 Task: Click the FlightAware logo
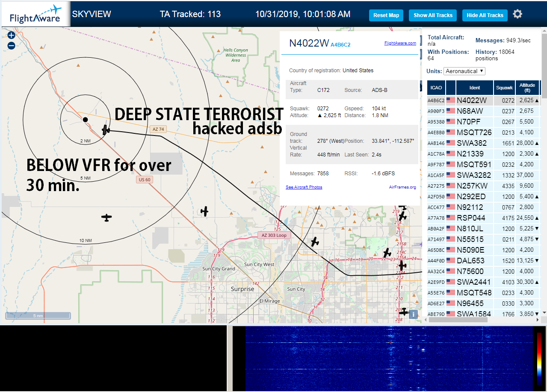click(35, 14)
